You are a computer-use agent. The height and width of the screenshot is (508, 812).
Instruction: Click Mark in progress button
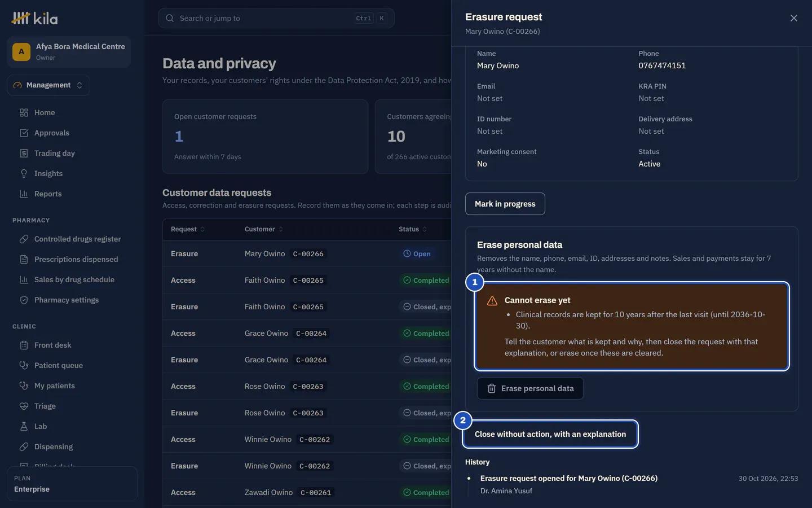(x=505, y=204)
